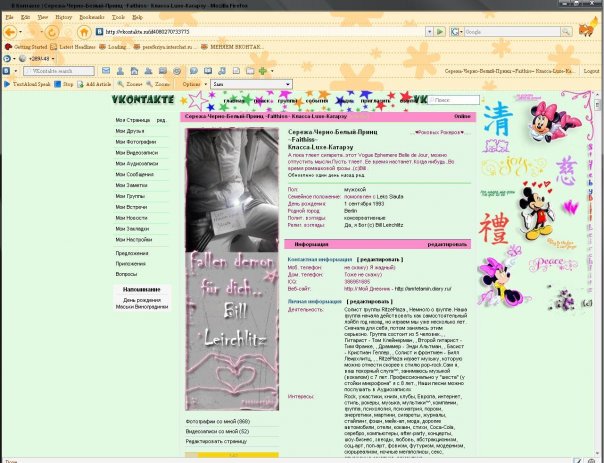Click the Google search input field

click(x=512, y=32)
